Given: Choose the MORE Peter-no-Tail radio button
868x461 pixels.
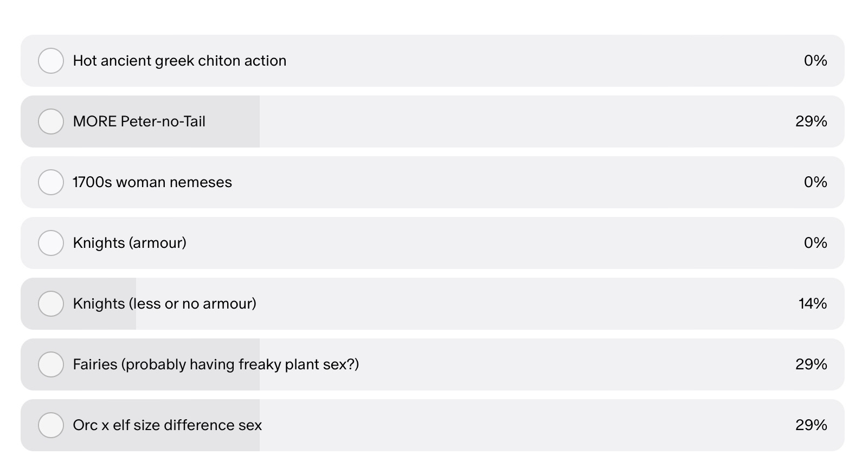Looking at the screenshot, I should click(51, 121).
